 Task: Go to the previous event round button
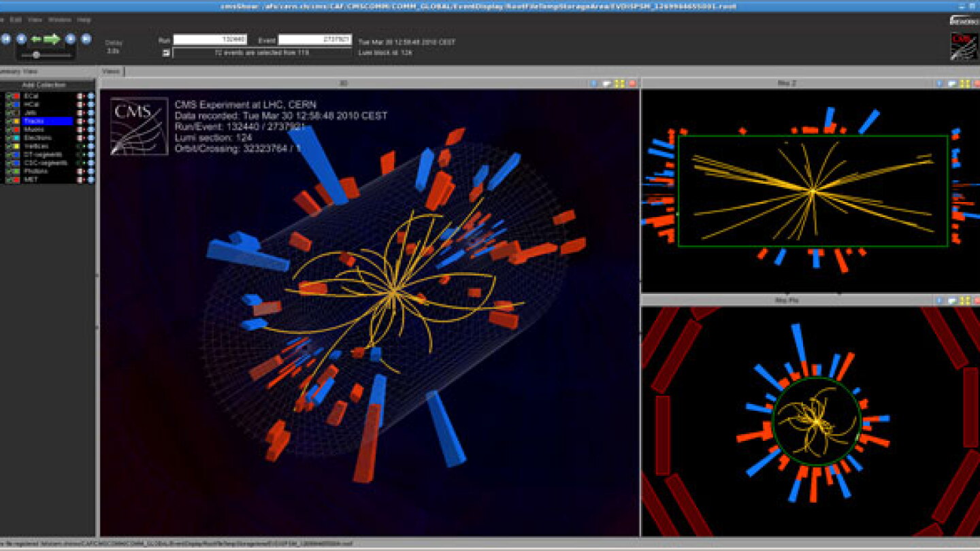[21, 39]
